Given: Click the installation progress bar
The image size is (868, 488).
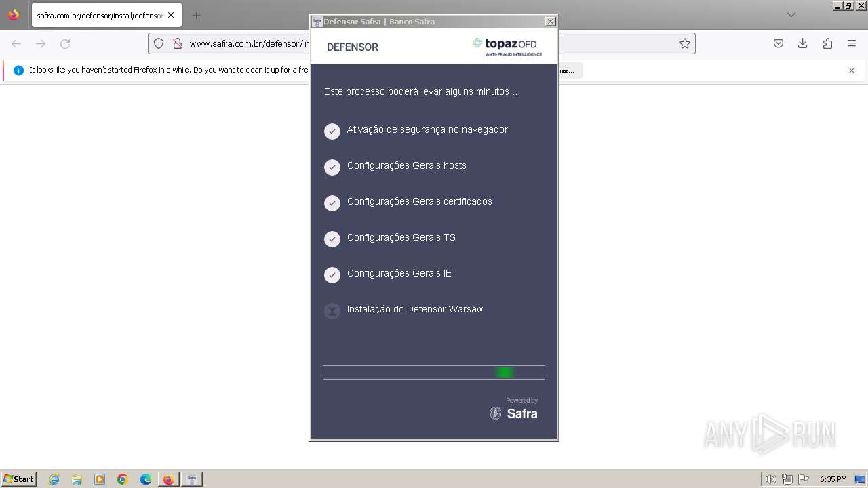Looking at the screenshot, I should tap(434, 372).
